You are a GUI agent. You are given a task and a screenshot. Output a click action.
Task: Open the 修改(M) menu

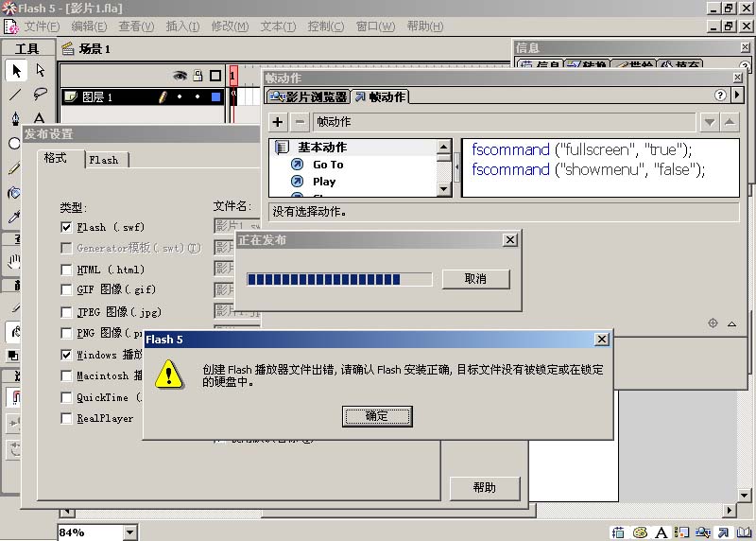click(x=230, y=26)
